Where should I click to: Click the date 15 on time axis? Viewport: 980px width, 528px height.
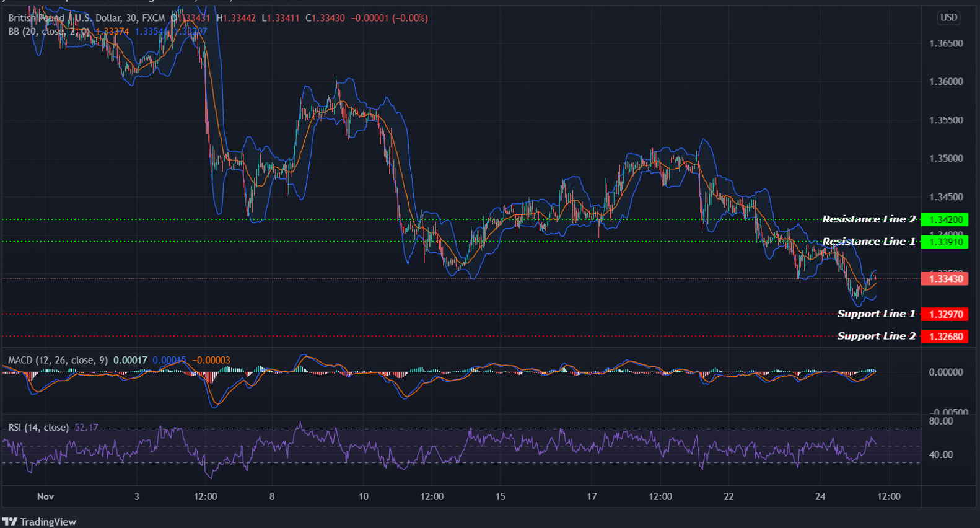point(501,496)
